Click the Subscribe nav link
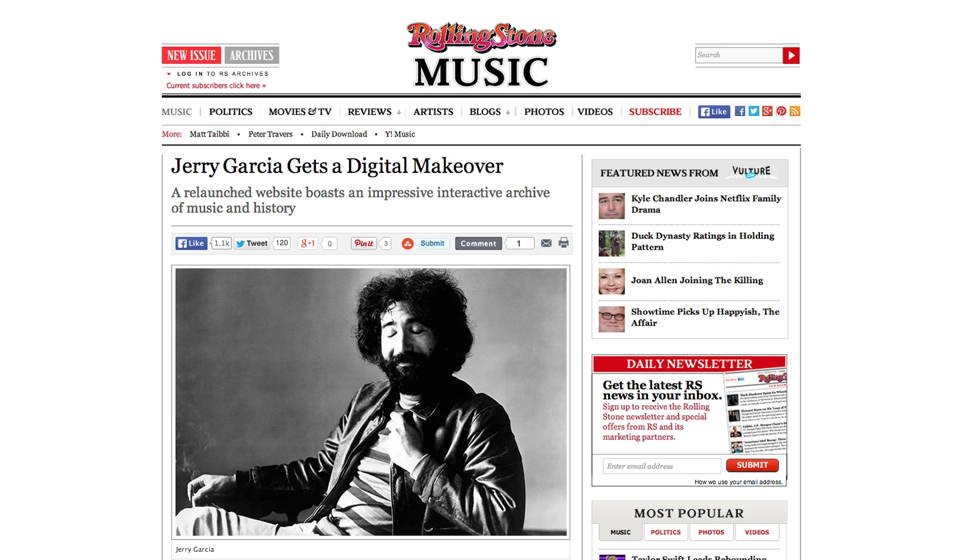The width and height of the screenshot is (968, 560). click(x=655, y=112)
